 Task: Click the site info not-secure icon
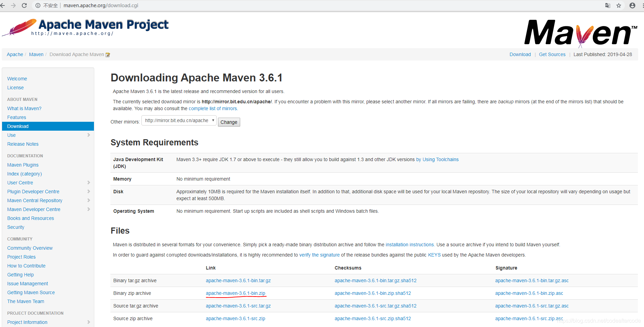[x=38, y=5]
